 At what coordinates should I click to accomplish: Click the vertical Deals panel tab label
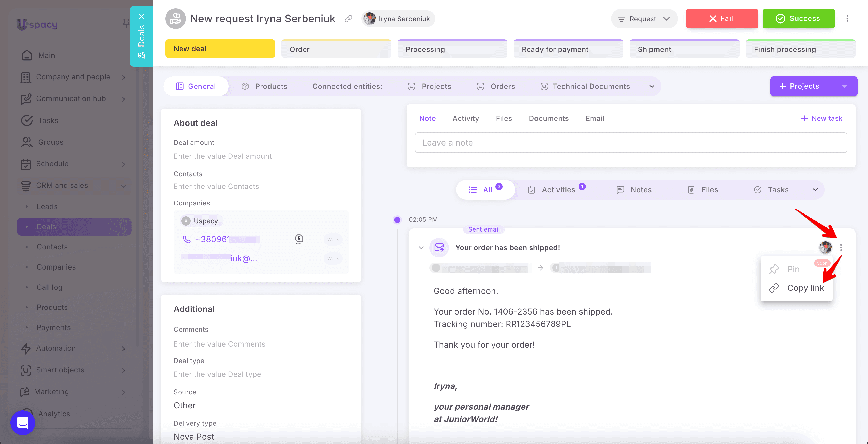click(x=142, y=36)
